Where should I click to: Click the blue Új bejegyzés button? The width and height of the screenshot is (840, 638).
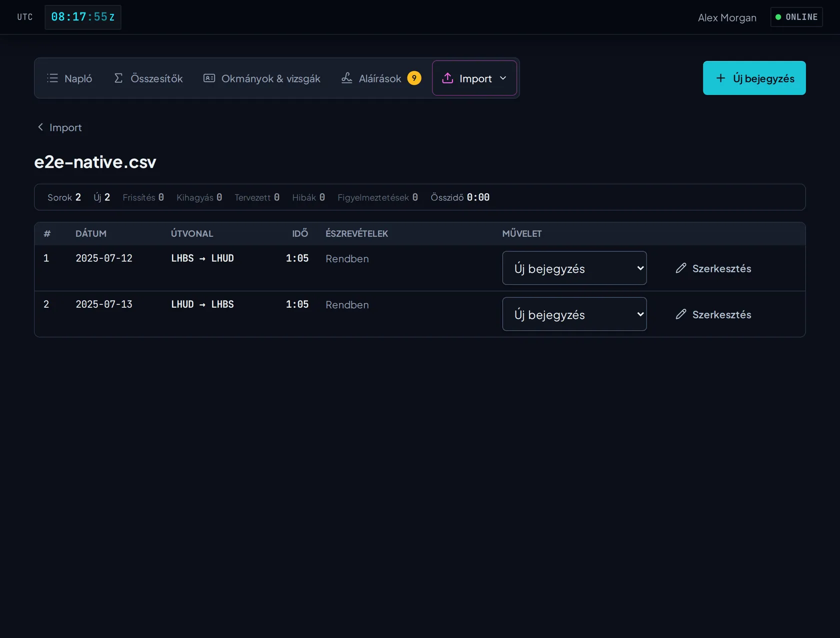pyautogui.click(x=754, y=78)
